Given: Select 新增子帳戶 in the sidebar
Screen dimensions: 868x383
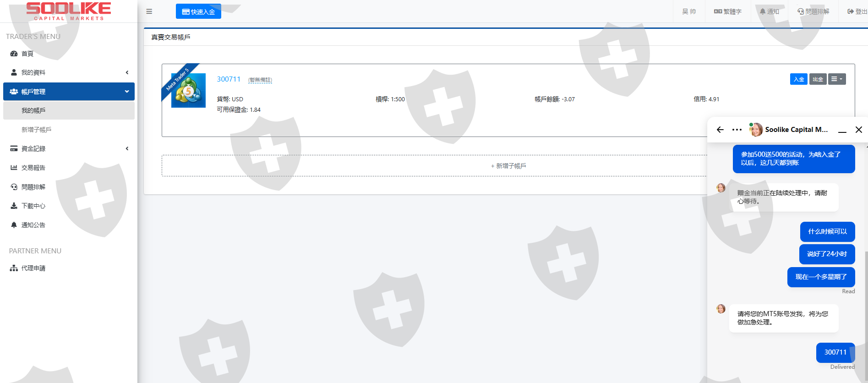Looking at the screenshot, I should tap(69, 130).
